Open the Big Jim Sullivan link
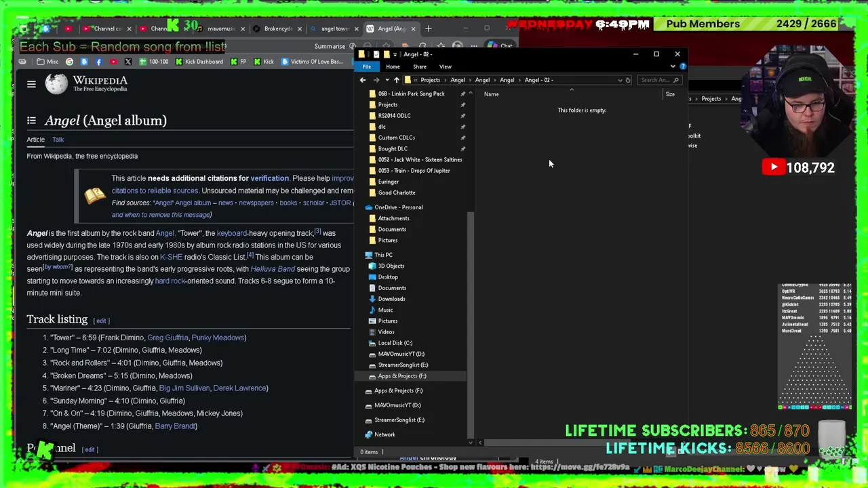 (184, 388)
